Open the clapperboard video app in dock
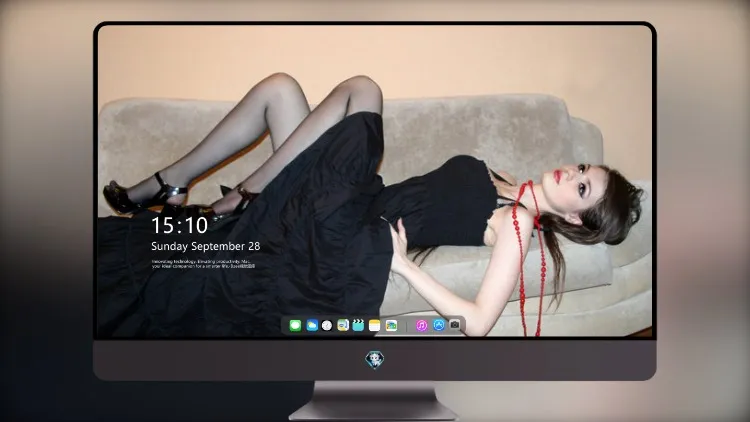 point(358,326)
